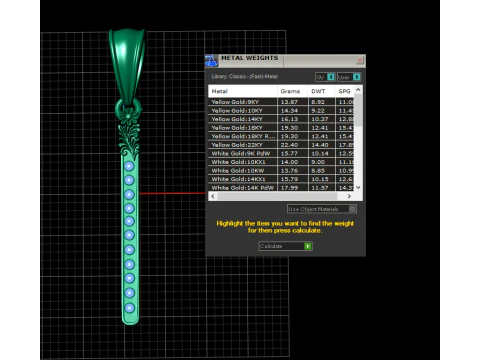
Task: Select the White Gold:10KW row
Action: tap(281, 171)
